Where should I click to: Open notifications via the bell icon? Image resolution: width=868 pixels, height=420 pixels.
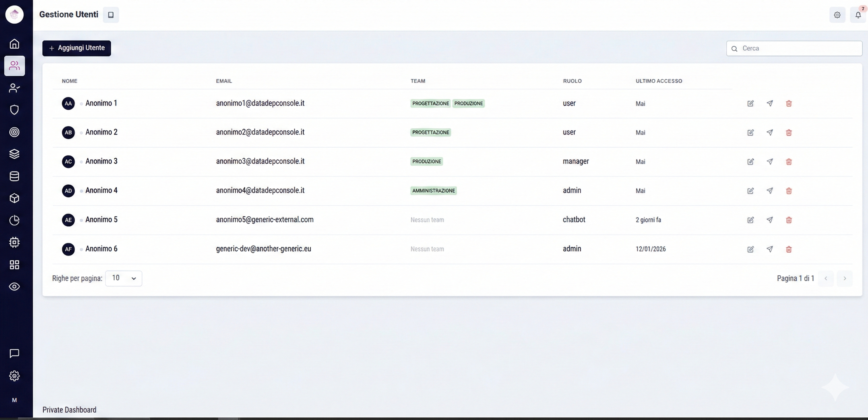click(x=858, y=15)
